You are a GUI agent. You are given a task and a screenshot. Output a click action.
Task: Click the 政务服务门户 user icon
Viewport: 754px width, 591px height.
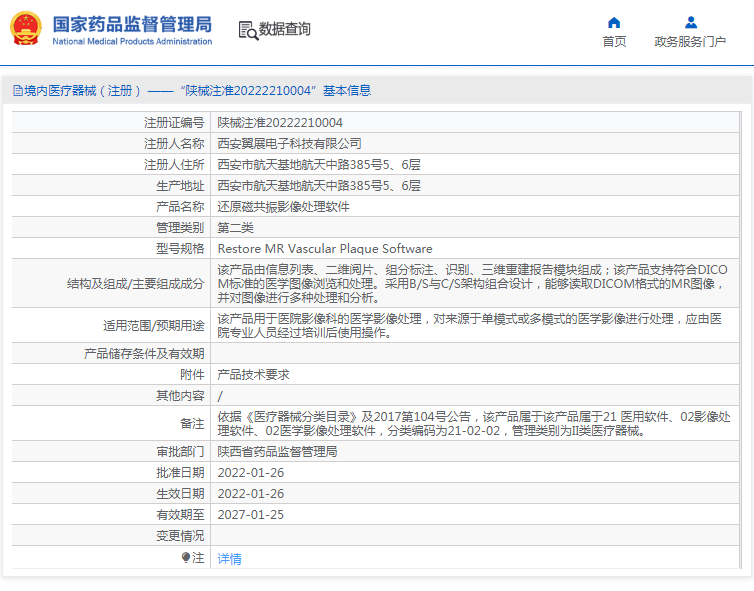tap(691, 23)
